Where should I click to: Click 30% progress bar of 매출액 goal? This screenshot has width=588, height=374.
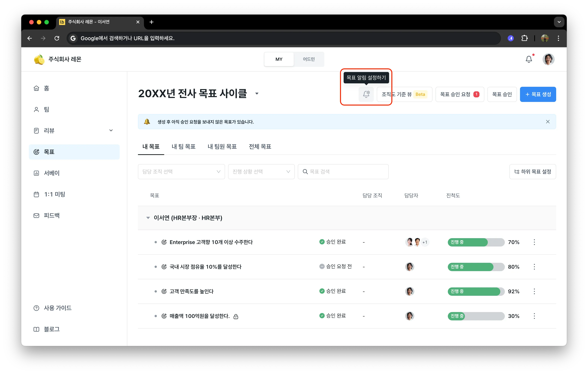pos(476,316)
